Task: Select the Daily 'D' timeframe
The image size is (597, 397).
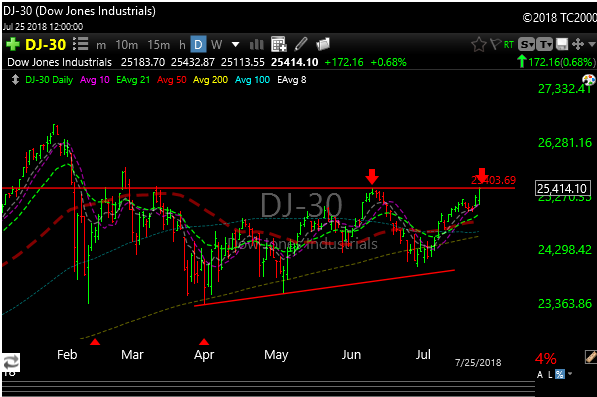Action: 198,45
